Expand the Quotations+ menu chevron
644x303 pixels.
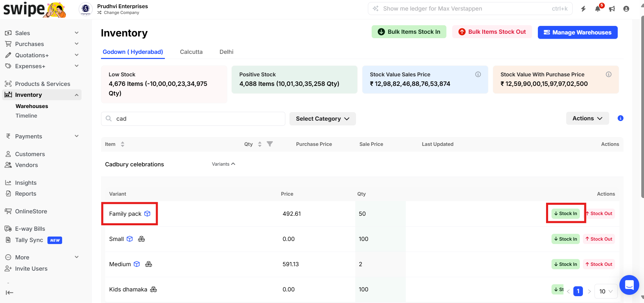click(76, 55)
